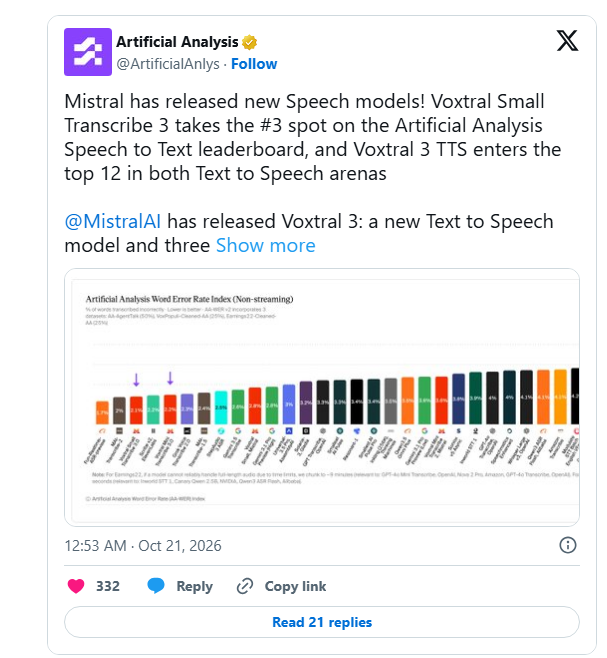The width and height of the screenshot is (607, 658).
Task: Like the post with the heart icon
Action: pyautogui.click(x=76, y=586)
